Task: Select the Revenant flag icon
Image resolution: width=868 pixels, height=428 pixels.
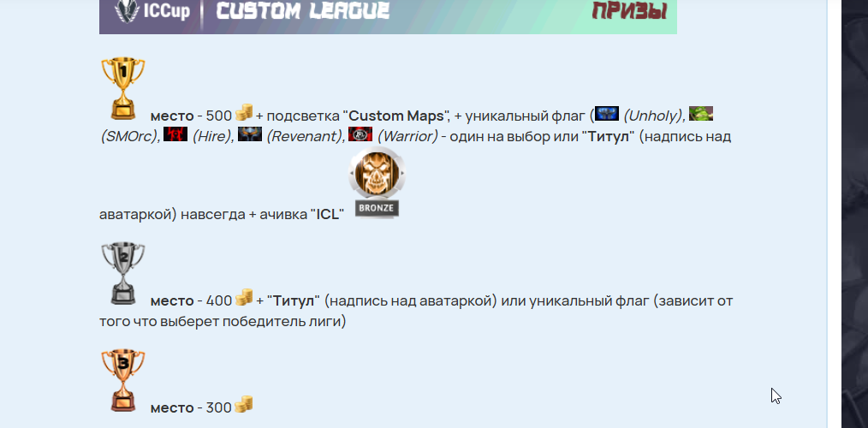Action: [250, 134]
